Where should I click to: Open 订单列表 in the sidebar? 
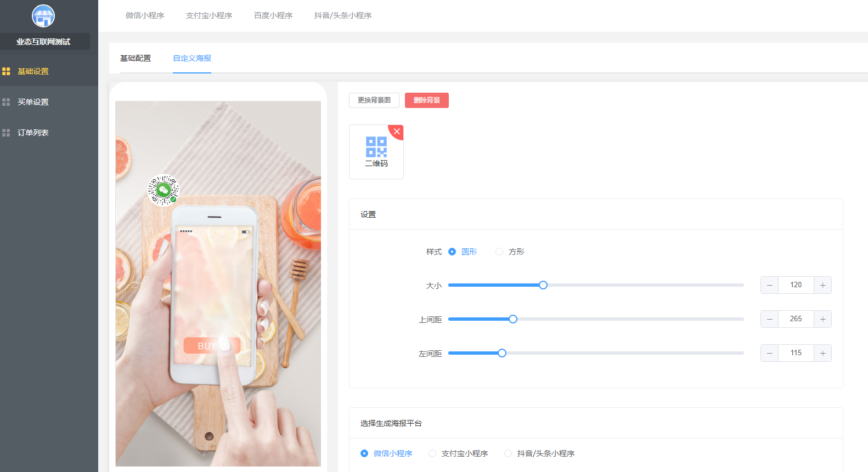49,133
